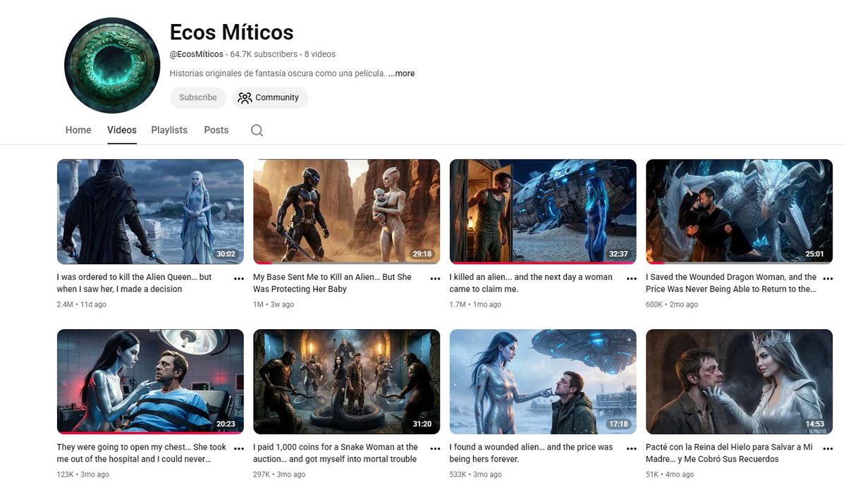The height and width of the screenshot is (504, 846).
Task: Open options menu for Alien Queen video
Action: pos(239,278)
